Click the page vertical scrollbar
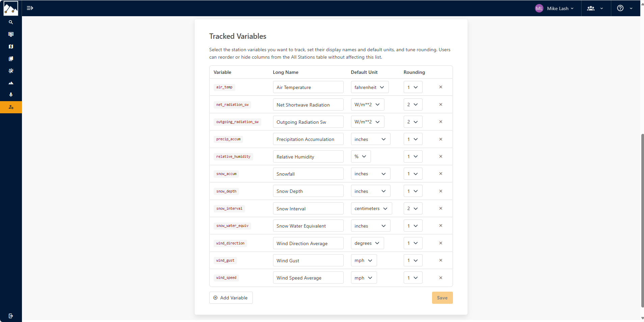644x322 pixels. [x=642, y=221]
